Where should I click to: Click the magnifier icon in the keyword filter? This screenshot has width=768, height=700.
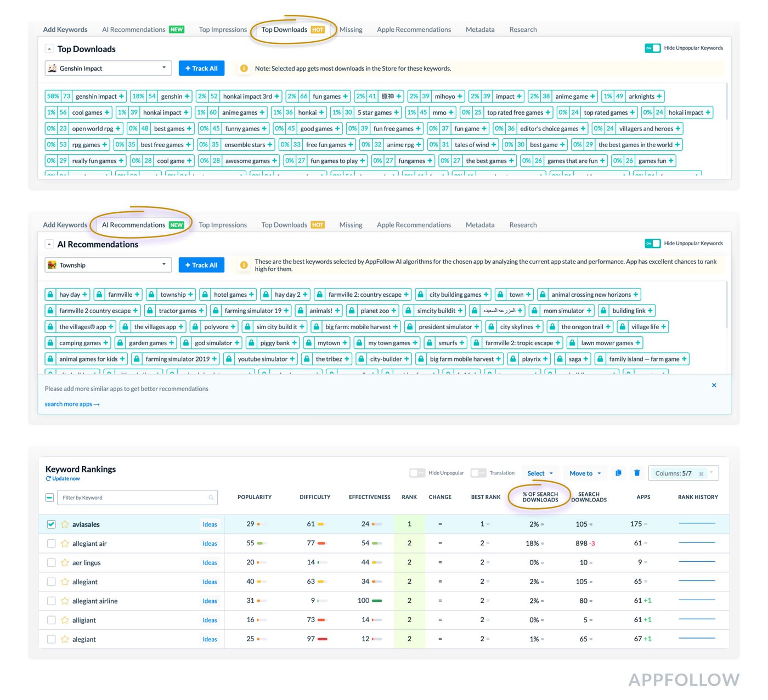click(x=211, y=498)
